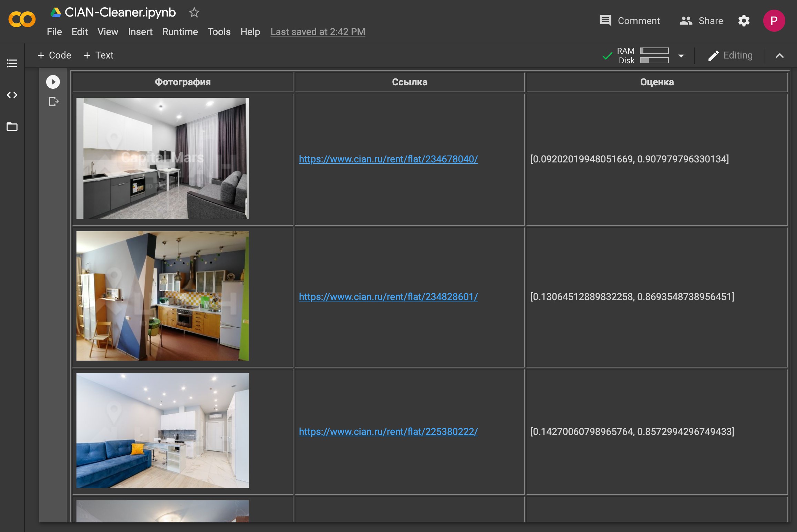
Task: Click the score starting 0.1427006079
Action: click(x=632, y=432)
